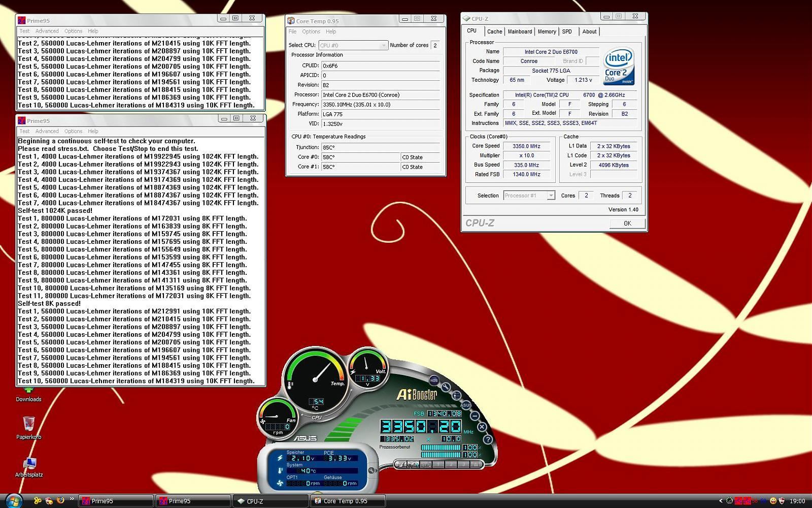Open AI Booster wrench settings icon
The height and width of the screenshot is (508, 812).
pos(446,387)
